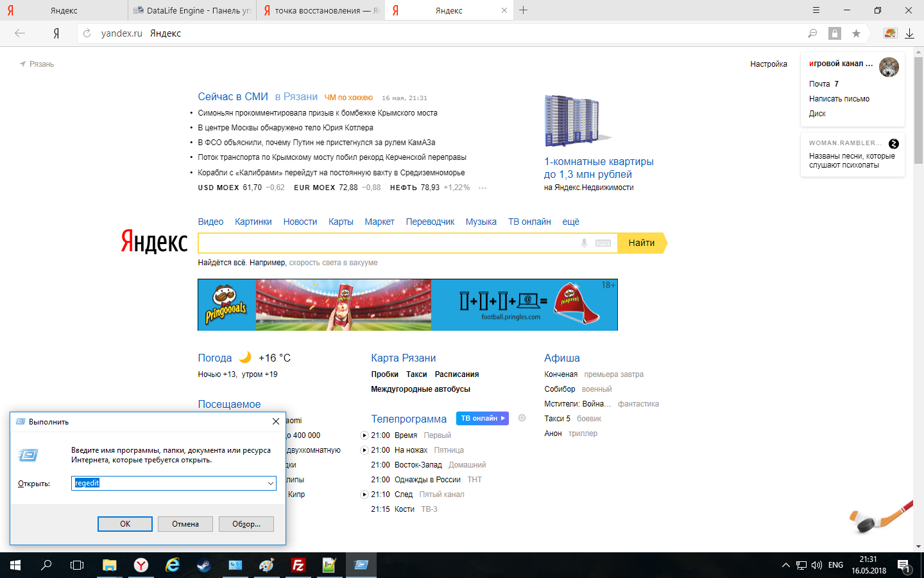Open the TV program settings gear

(522, 418)
